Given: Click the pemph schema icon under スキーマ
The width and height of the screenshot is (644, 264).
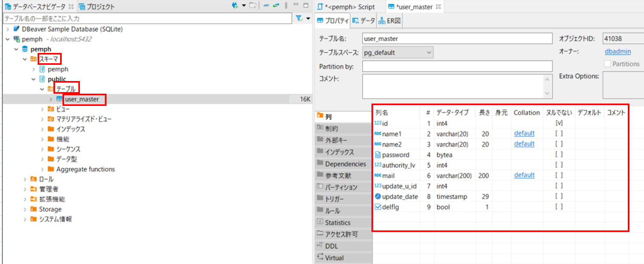Looking at the screenshot, I should point(42,69).
